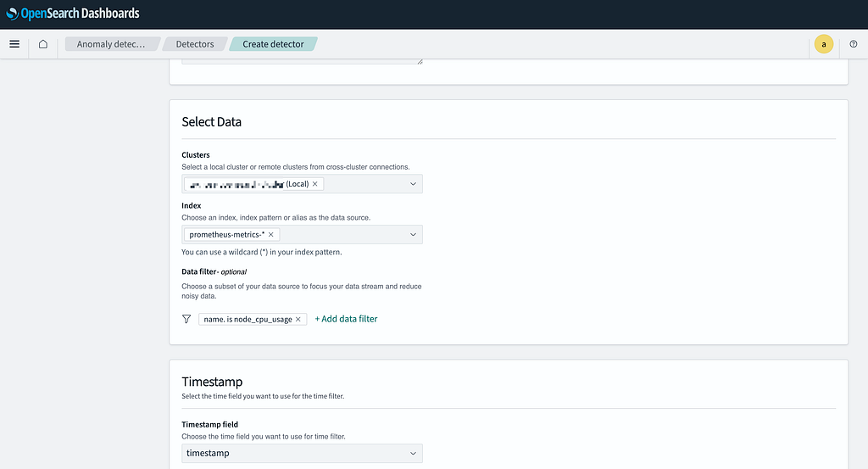
Task: Click the Data filter optional label
Action: point(214,272)
